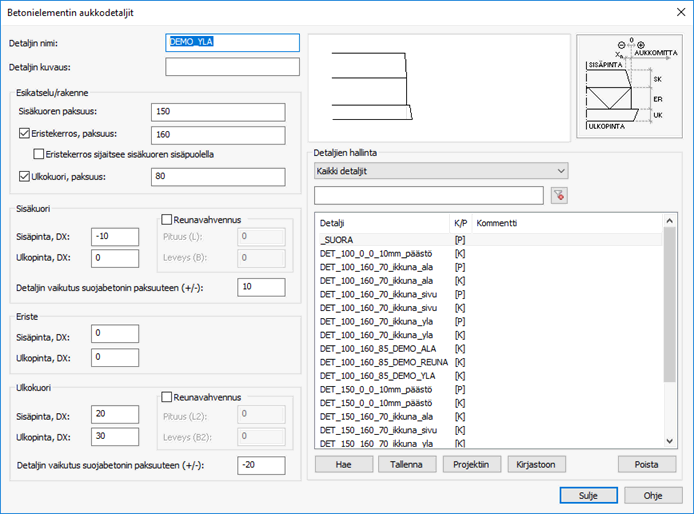Click the list scrollbar down arrow

click(670, 440)
